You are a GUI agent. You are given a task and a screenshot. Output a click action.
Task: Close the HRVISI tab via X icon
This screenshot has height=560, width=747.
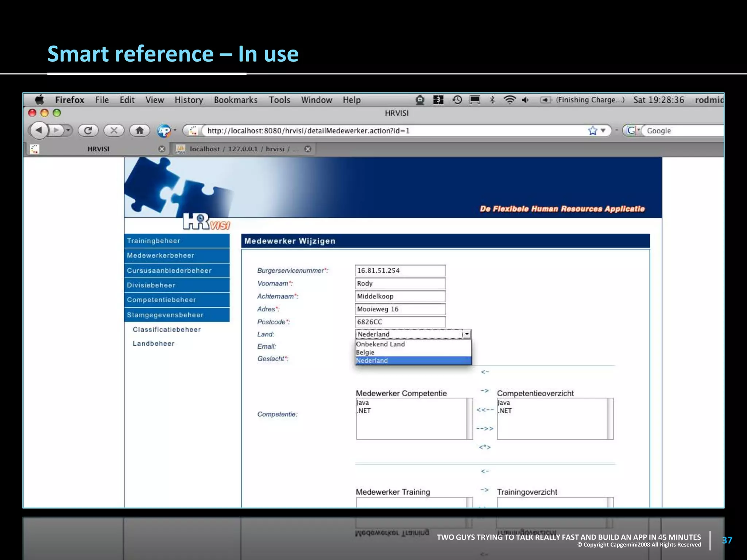point(162,149)
